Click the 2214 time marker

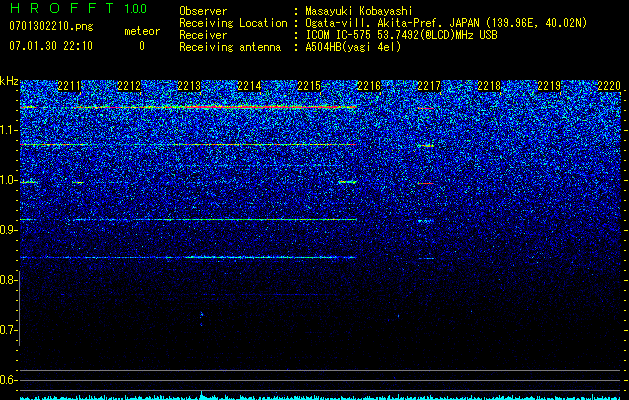click(x=249, y=86)
